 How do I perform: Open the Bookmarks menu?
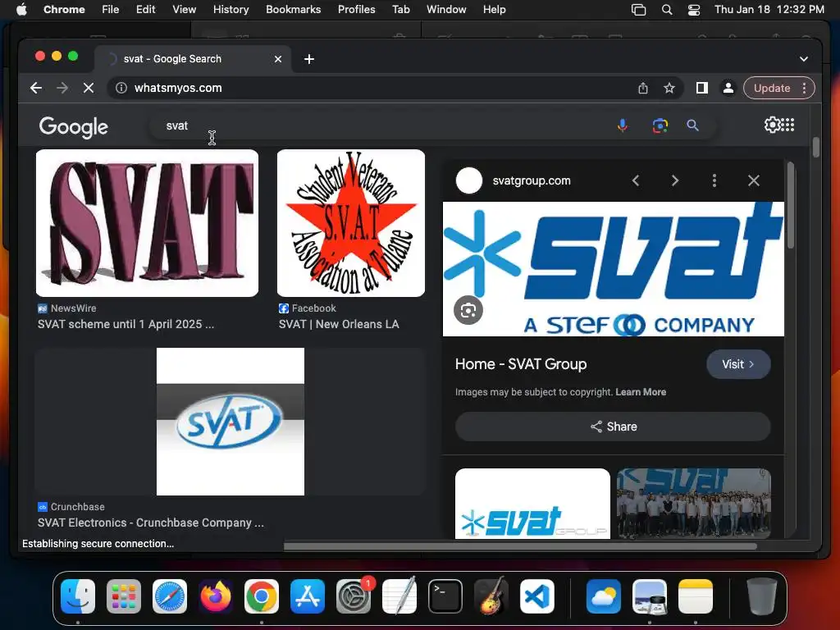(x=293, y=9)
